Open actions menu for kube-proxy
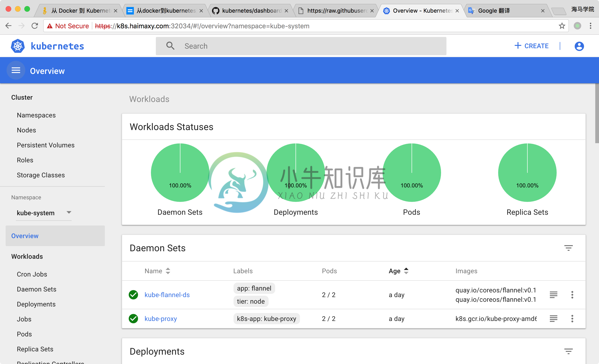This screenshot has height=364, width=599. pos(572,319)
